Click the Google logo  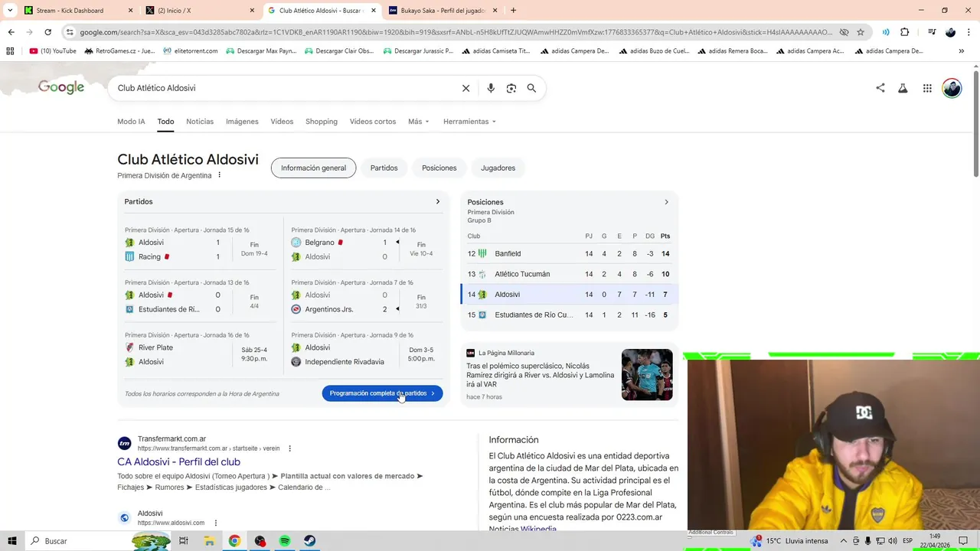coord(61,87)
